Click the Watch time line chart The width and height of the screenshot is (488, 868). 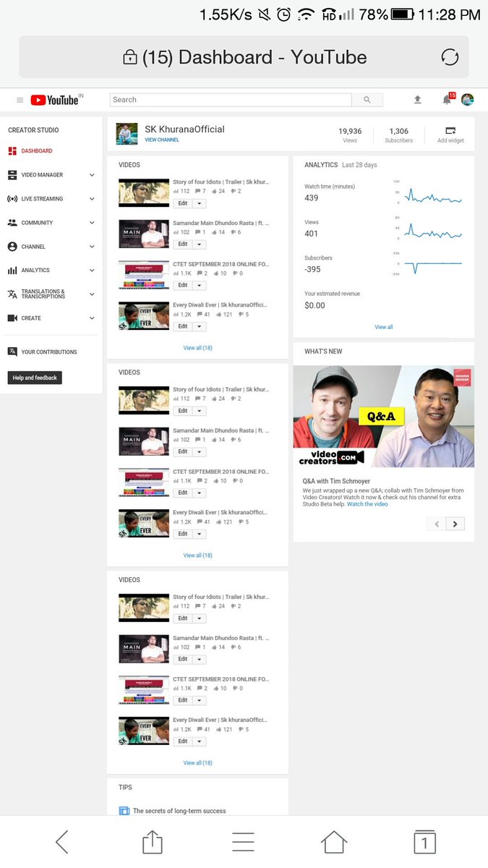[432, 196]
